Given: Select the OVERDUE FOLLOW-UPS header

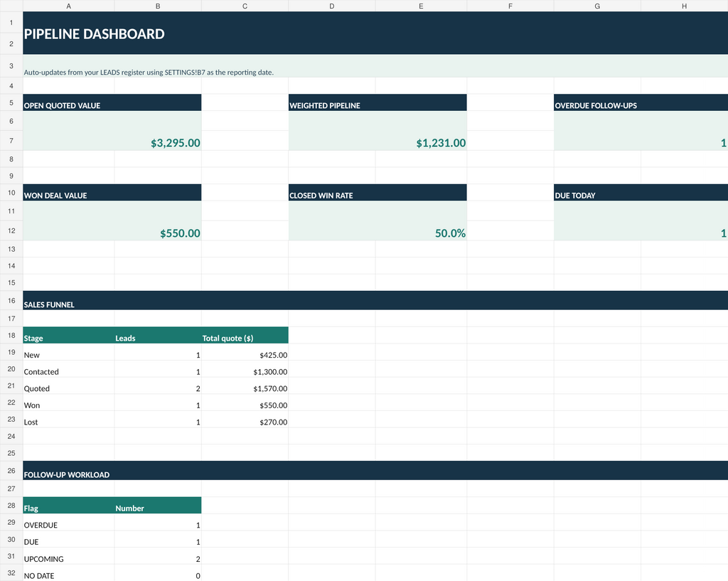Looking at the screenshot, I should coord(641,102).
